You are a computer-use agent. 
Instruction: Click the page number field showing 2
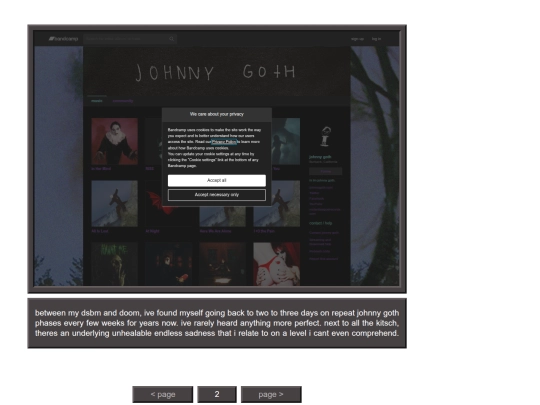[x=217, y=394]
